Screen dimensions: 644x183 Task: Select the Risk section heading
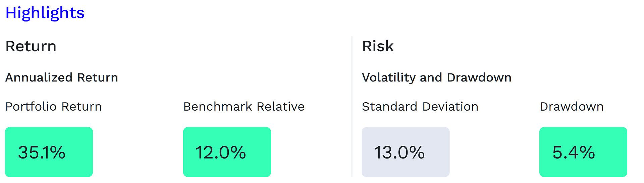(x=378, y=46)
